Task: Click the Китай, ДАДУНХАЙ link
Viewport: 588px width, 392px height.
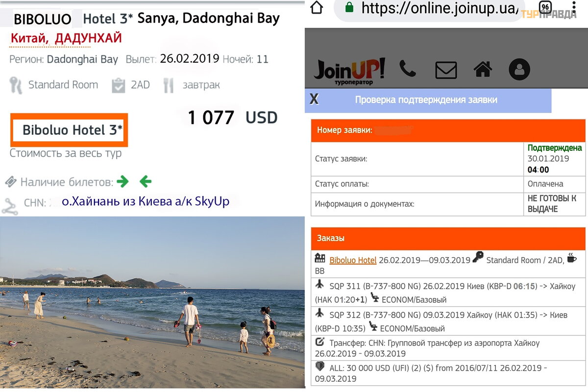Action: click(x=66, y=38)
